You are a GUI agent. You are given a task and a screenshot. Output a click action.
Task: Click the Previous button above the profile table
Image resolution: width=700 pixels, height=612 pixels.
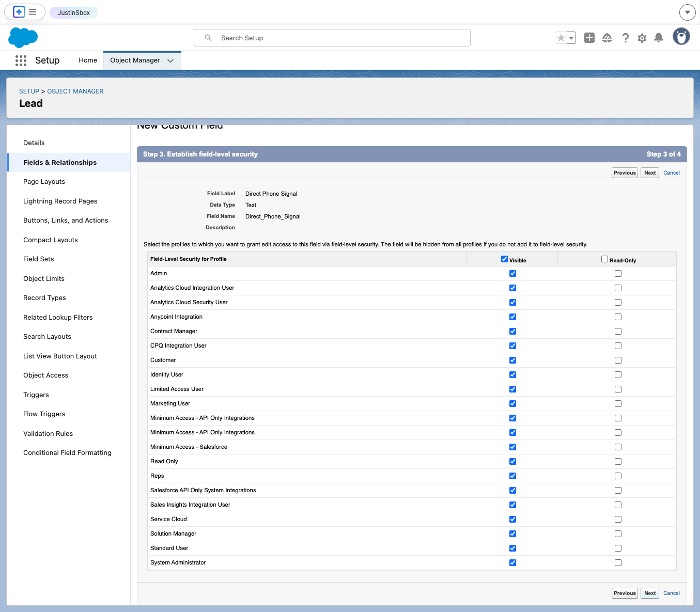click(x=625, y=173)
